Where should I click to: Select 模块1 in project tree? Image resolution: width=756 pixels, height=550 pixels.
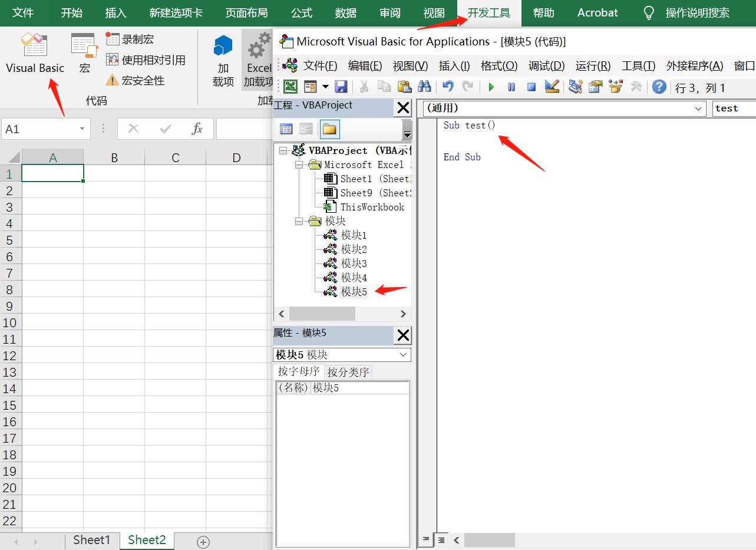(345, 235)
